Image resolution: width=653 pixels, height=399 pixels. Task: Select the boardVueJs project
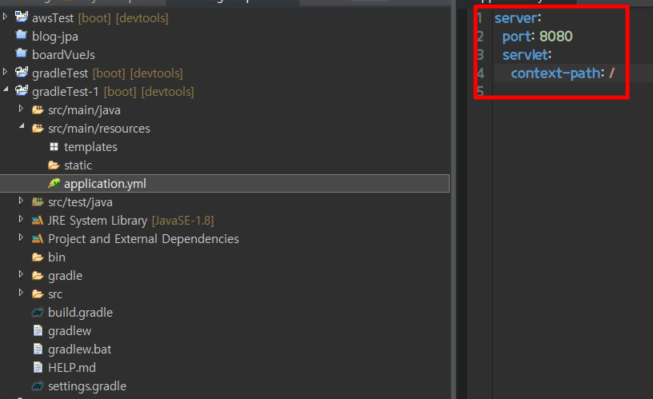[63, 55]
